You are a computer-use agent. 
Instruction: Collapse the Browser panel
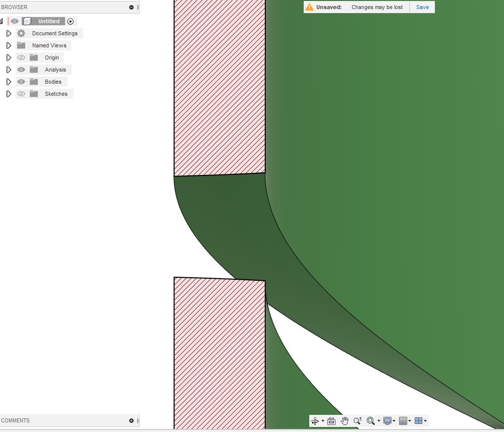pyautogui.click(x=131, y=7)
